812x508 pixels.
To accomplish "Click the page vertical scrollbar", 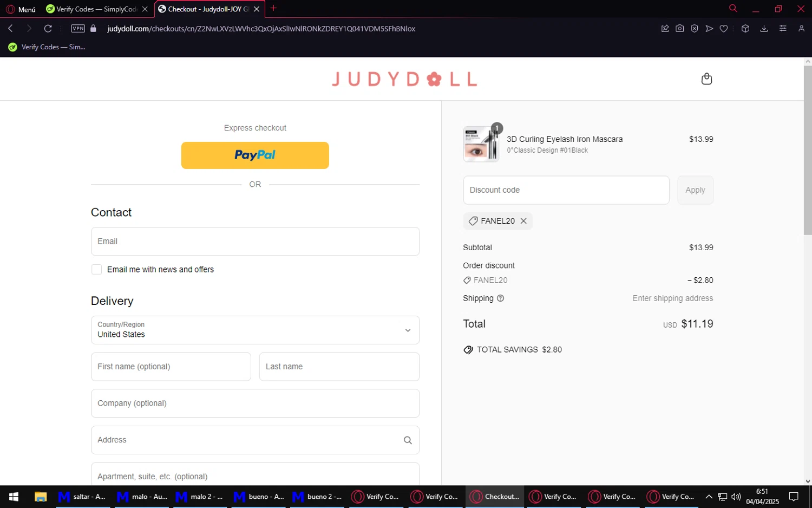I will (808, 151).
